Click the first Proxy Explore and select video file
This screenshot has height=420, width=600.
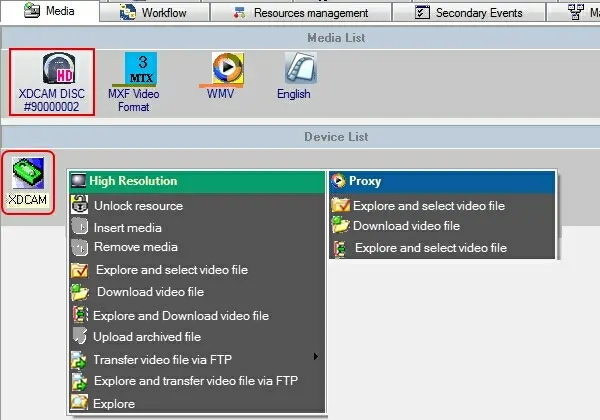point(428,206)
